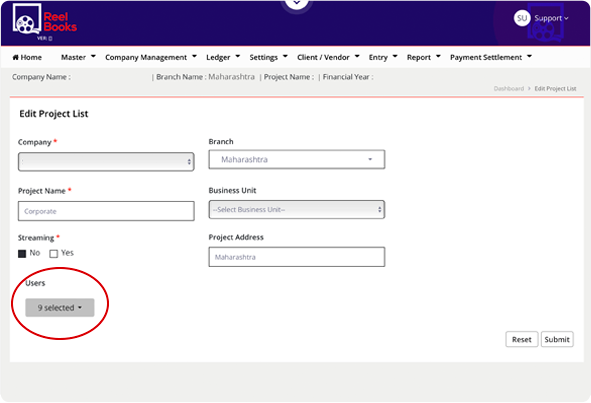591x403 pixels.
Task: Expand the Branch Maharashtra dropdown
Action: tap(297, 159)
